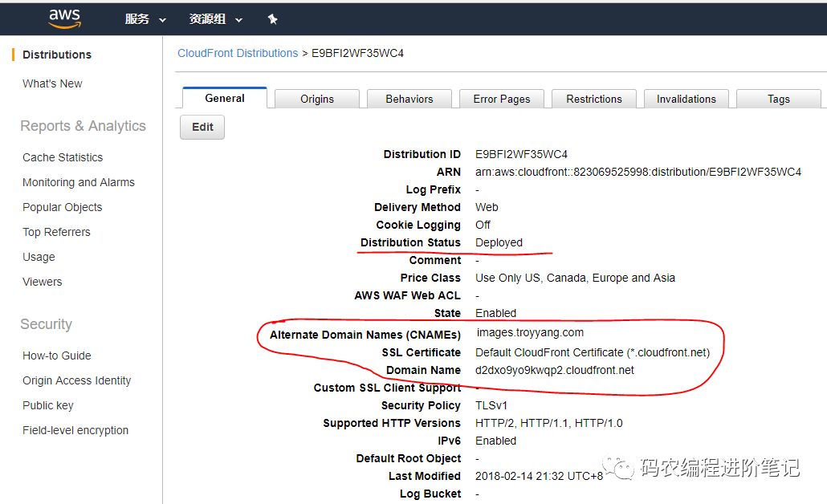827x504 pixels.
Task: Click the Cookie Logging value Off
Action: point(483,225)
